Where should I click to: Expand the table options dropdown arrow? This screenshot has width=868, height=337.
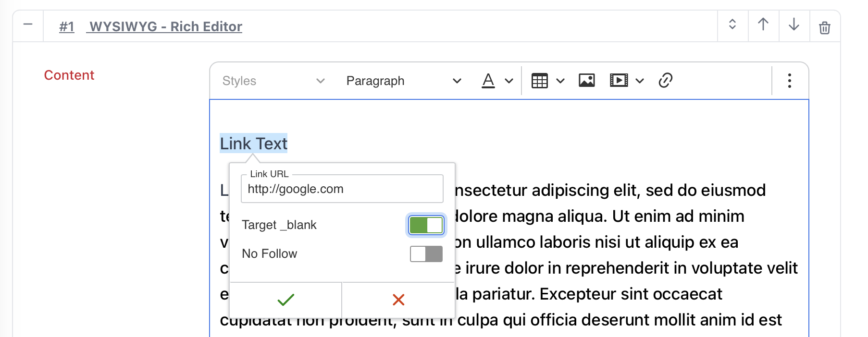tap(560, 81)
